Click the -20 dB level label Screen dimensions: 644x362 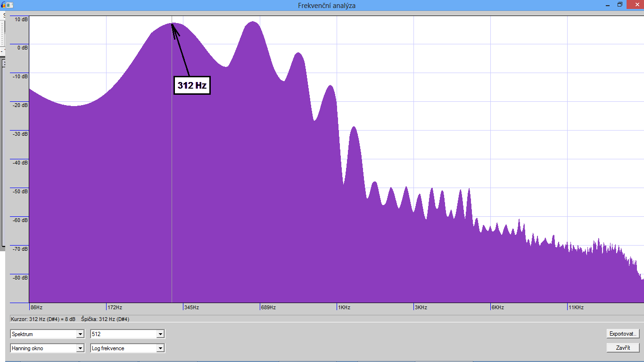(x=20, y=105)
